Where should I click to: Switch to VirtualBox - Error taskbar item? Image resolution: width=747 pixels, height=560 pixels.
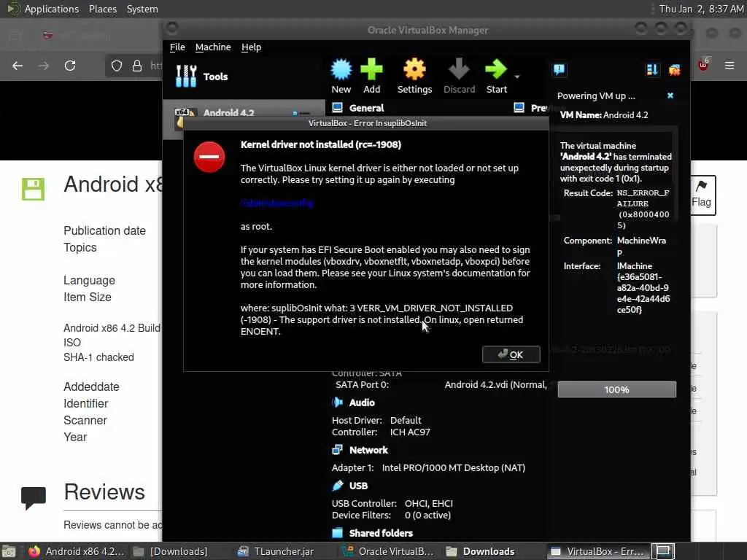(597, 551)
